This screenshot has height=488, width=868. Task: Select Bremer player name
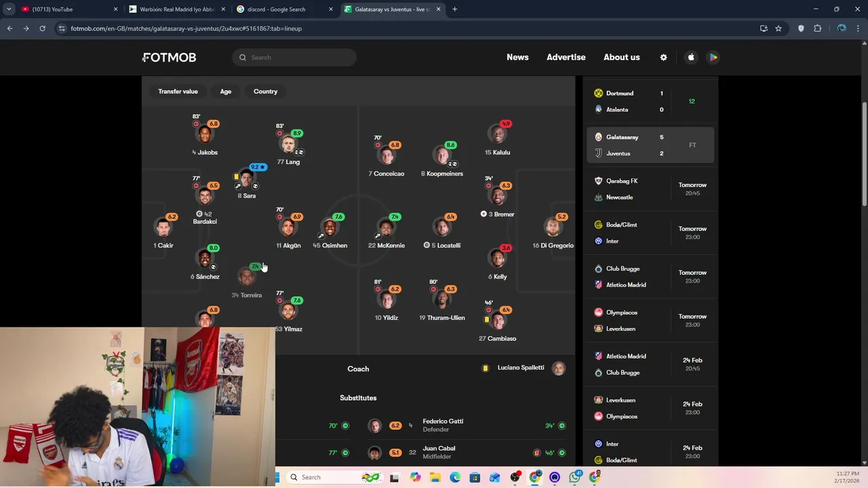click(x=500, y=214)
